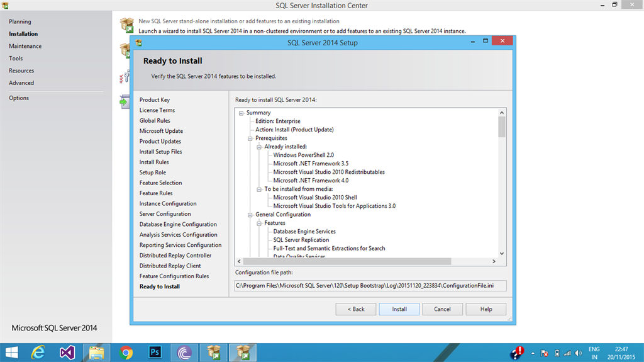Screen dimensions: 644x362
Task: Open Options in Installation Center sidebar
Action: pyautogui.click(x=19, y=98)
